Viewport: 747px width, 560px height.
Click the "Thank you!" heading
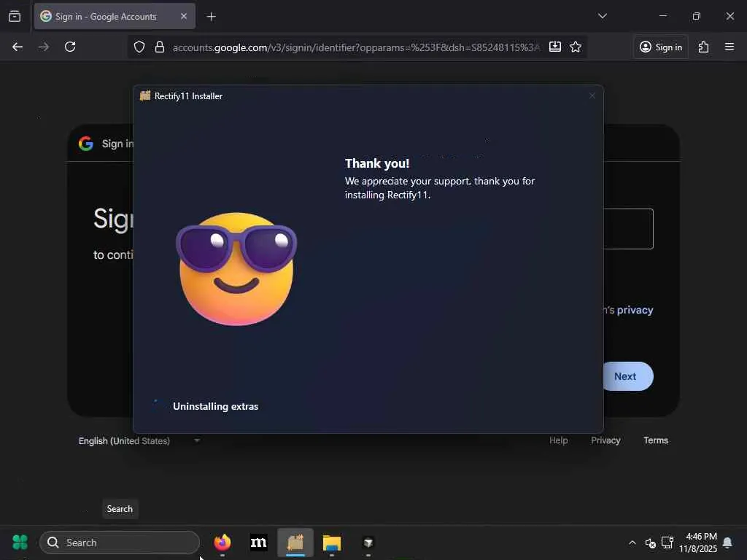tap(377, 163)
